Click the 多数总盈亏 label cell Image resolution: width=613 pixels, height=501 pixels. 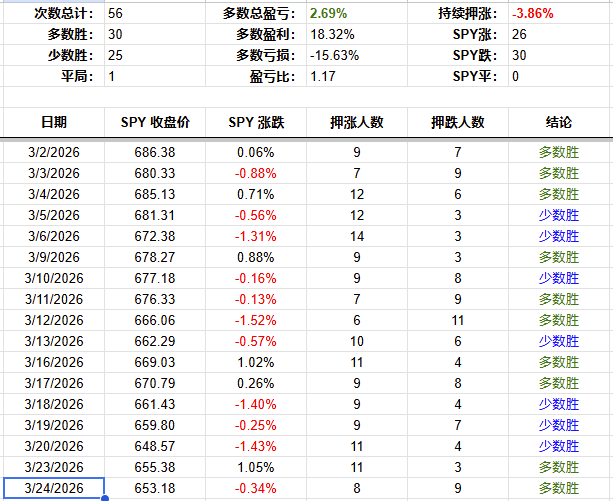256,14
